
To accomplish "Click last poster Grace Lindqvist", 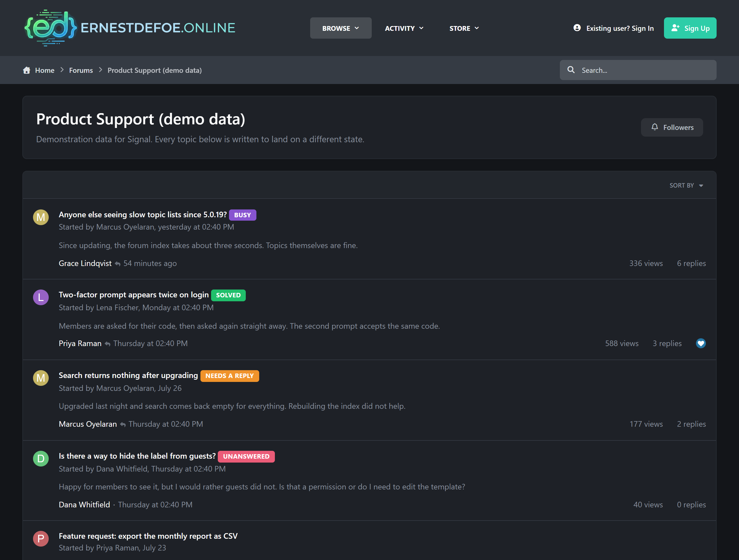I will click(x=85, y=263).
